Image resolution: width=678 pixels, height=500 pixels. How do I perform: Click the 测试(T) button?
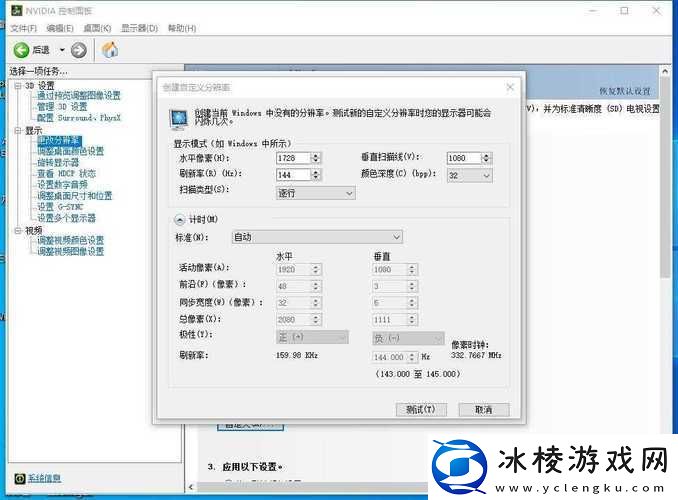pyautogui.click(x=421, y=410)
